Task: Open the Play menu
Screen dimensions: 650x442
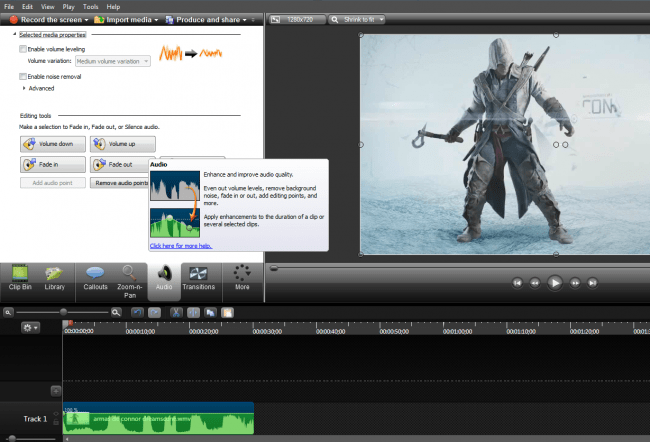Action: point(68,7)
